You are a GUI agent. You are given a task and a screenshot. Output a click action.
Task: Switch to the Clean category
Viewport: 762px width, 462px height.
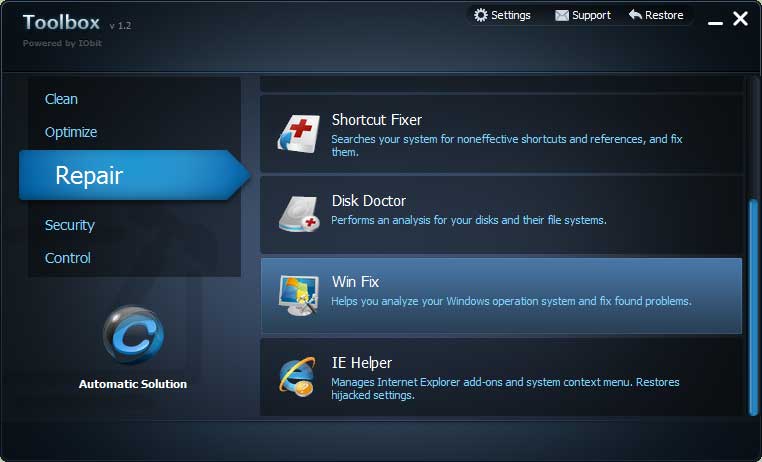[61, 99]
